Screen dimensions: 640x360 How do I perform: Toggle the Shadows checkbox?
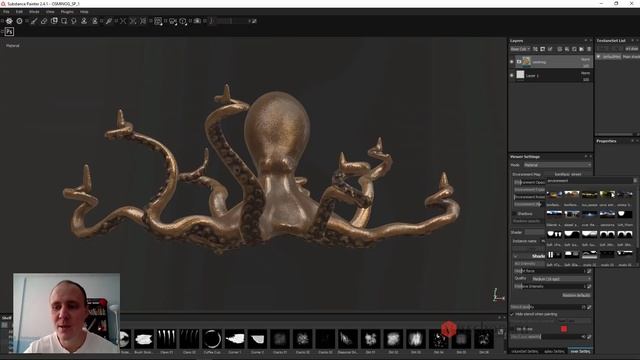pos(514,213)
